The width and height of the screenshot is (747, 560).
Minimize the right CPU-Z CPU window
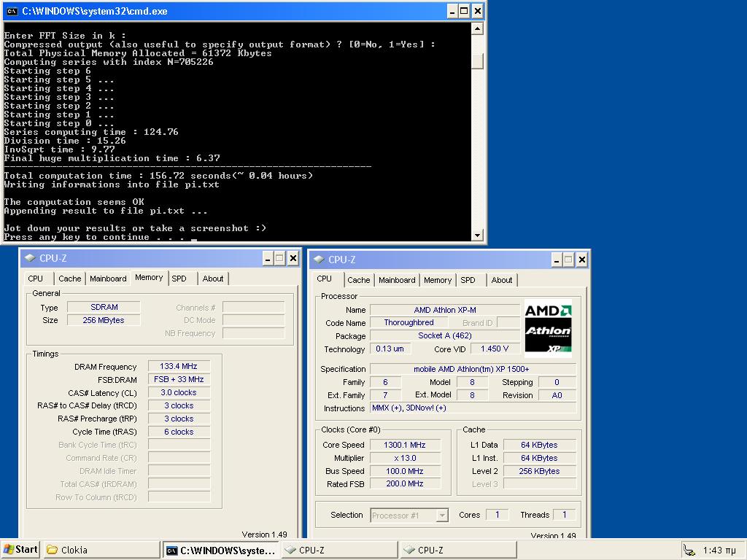pyautogui.click(x=557, y=260)
